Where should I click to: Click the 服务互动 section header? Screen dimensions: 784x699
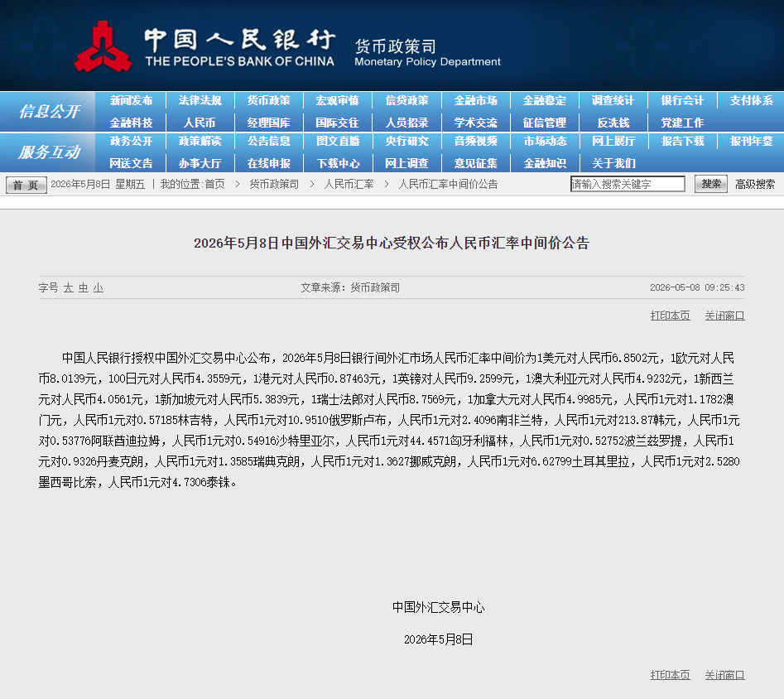pyautogui.click(x=49, y=152)
